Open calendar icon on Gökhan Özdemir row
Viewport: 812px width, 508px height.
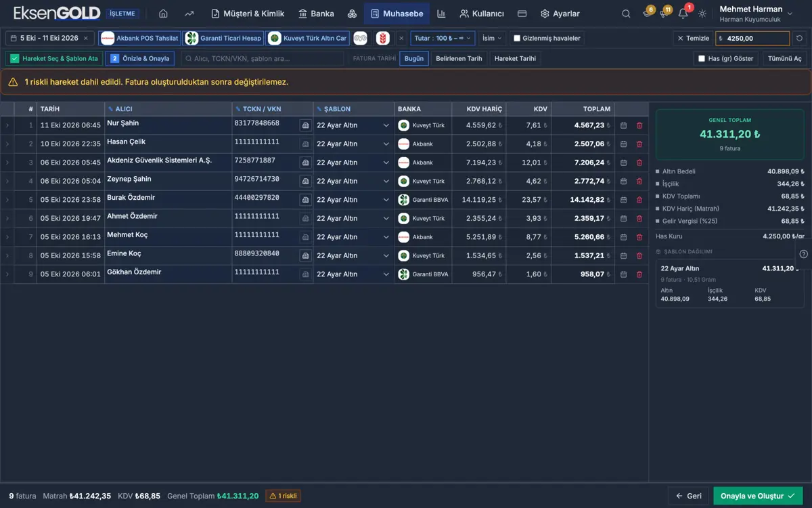coord(623,274)
